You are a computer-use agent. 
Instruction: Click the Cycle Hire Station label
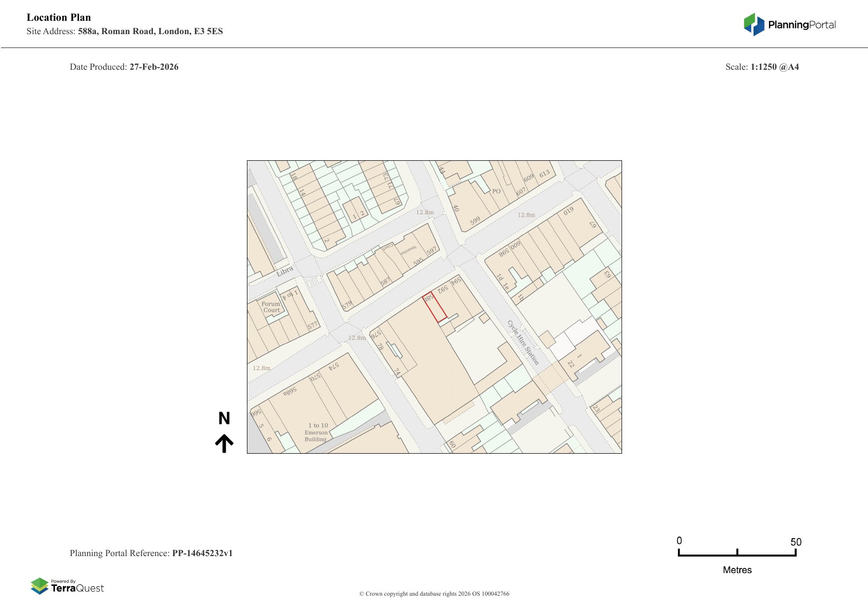[523, 342]
